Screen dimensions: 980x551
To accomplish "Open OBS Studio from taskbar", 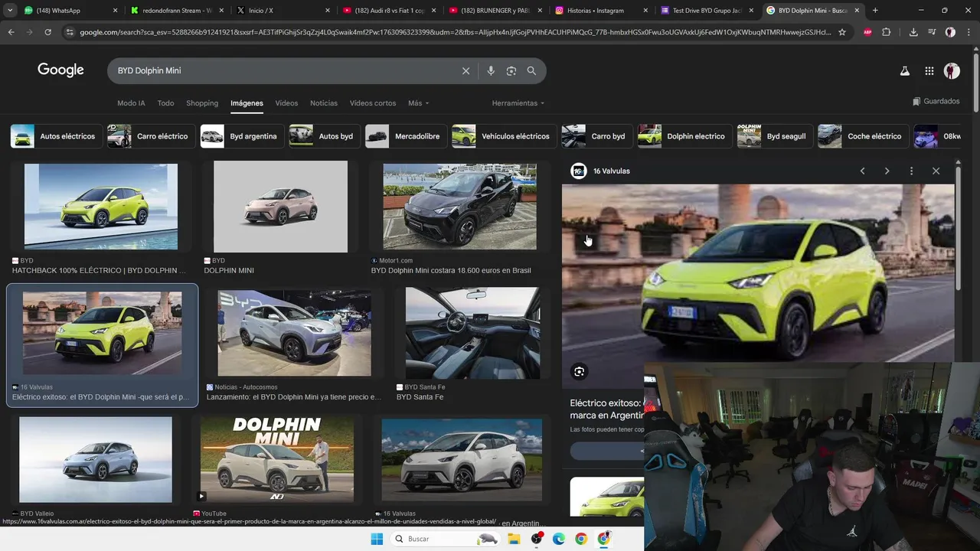I will click(x=537, y=539).
